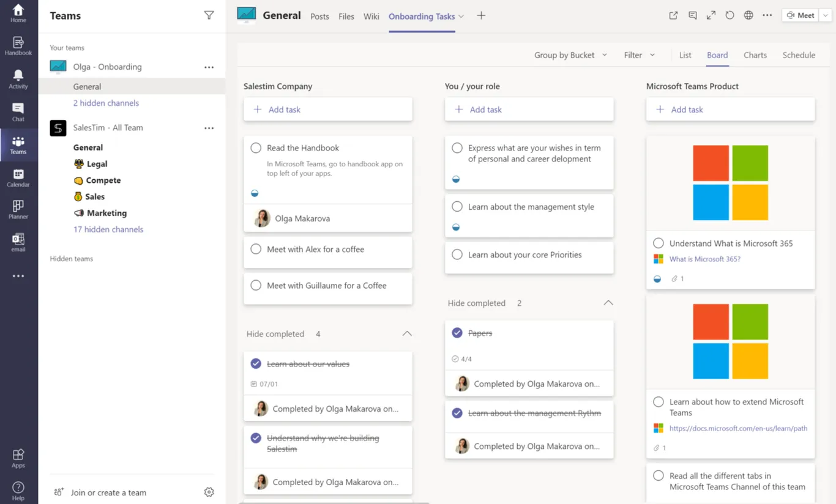Expand the tab to full screen

[711, 16]
